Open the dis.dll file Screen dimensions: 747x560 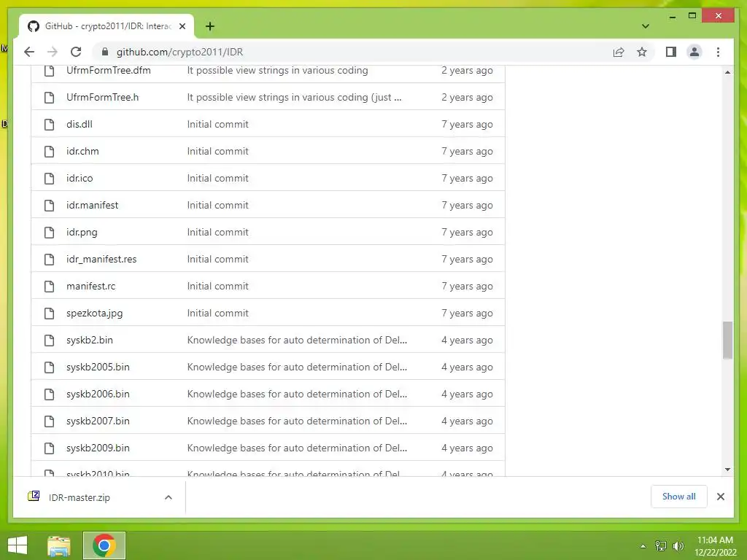coord(79,124)
